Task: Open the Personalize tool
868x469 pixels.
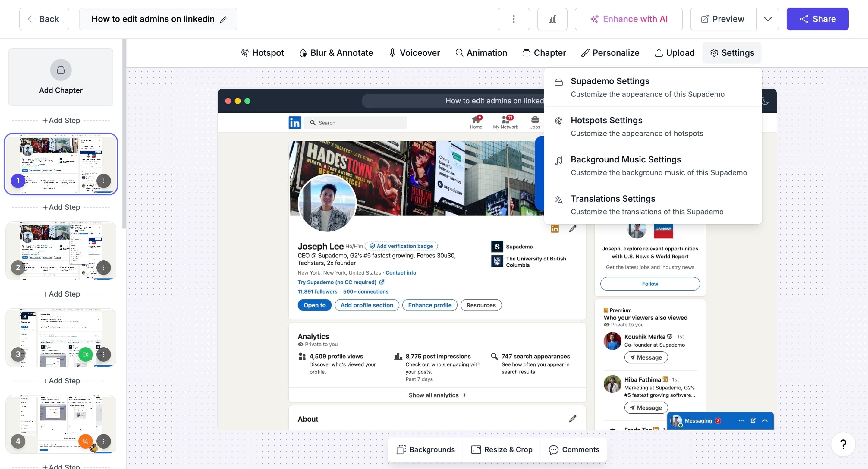Action: pos(610,53)
